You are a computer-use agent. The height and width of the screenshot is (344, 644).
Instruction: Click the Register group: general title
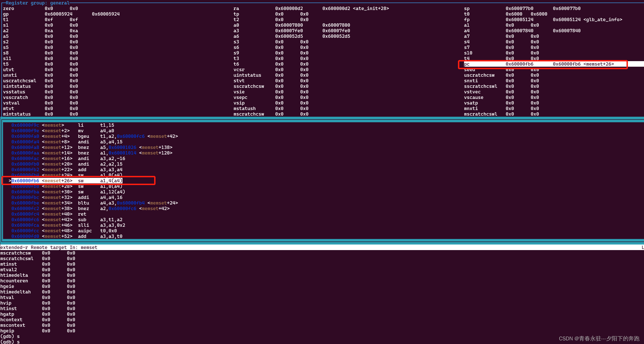pos(37,3)
